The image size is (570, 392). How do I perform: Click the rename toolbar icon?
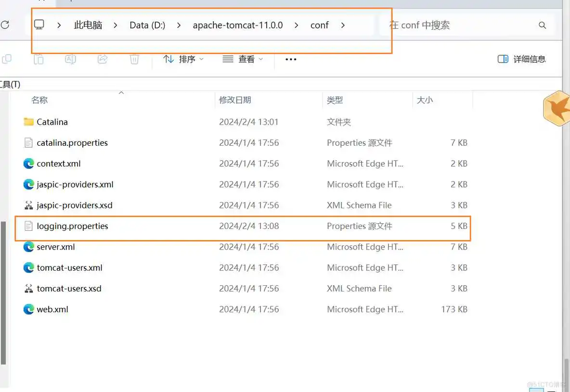(x=70, y=59)
